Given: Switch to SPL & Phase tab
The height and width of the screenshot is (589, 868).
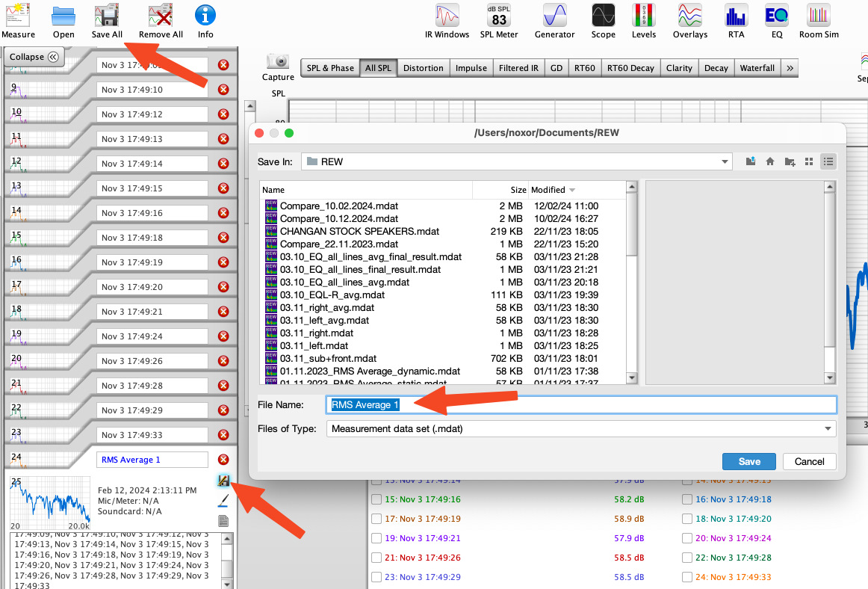Looking at the screenshot, I should [330, 68].
